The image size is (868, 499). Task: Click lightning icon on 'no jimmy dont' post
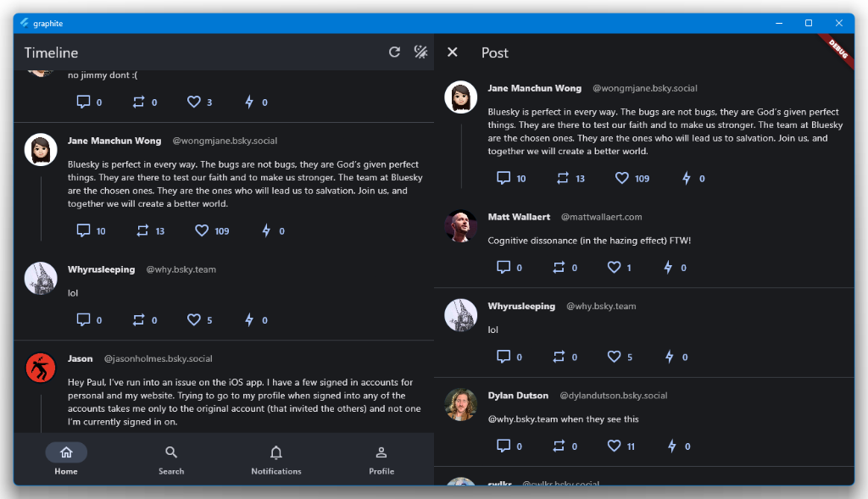point(249,102)
